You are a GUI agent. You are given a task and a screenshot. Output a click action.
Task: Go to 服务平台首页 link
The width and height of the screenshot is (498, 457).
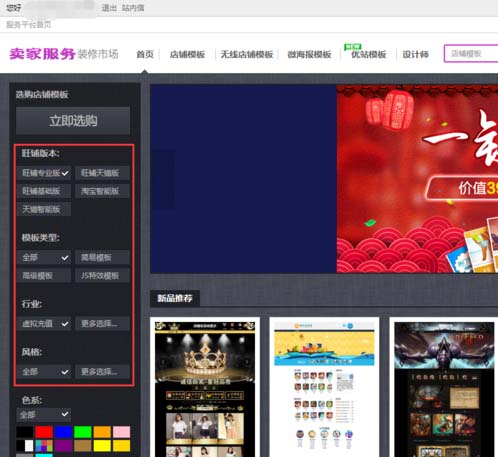[x=29, y=25]
